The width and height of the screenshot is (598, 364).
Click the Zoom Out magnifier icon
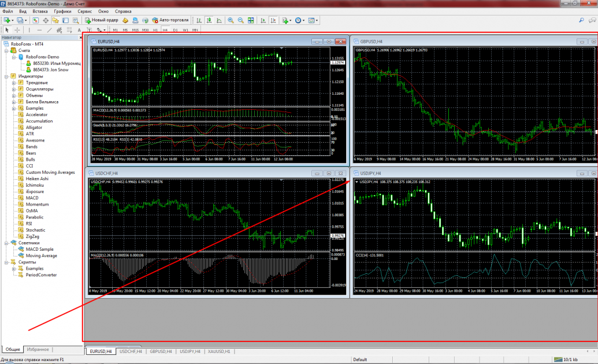240,20
